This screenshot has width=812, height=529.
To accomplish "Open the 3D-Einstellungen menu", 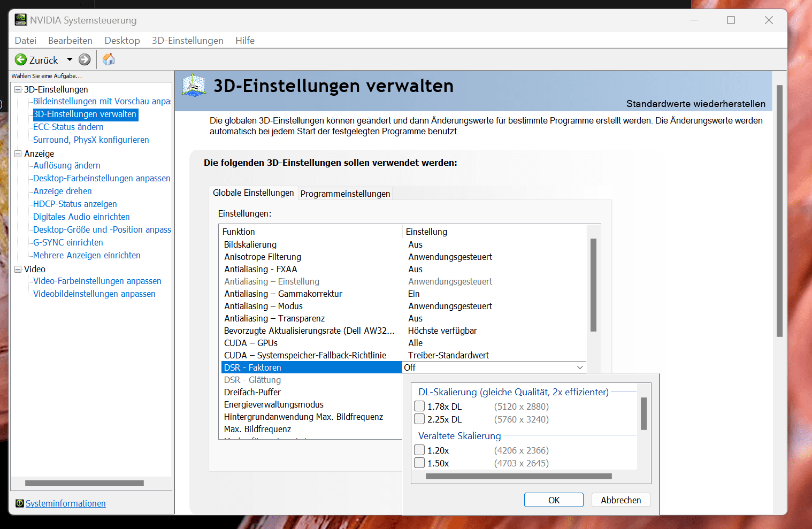I will 187,41.
